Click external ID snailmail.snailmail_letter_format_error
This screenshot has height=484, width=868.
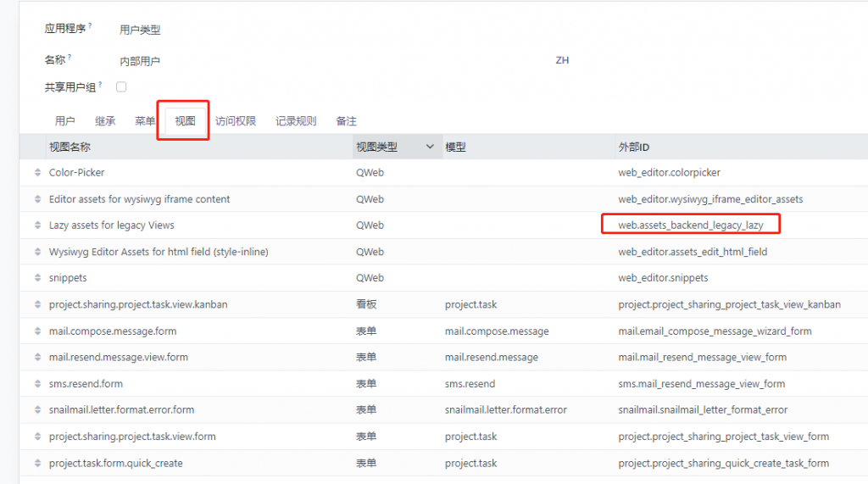[x=703, y=409]
